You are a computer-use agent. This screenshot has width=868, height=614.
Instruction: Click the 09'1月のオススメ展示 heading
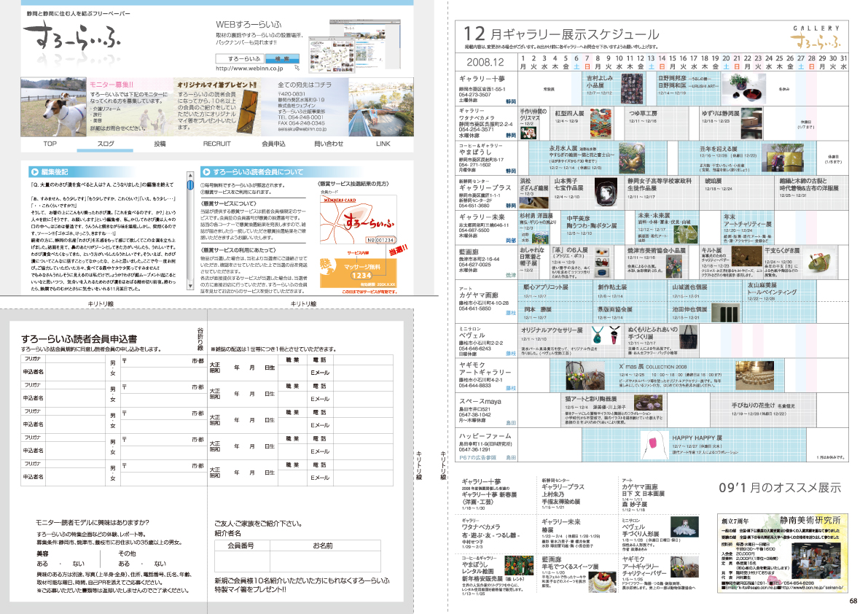(779, 488)
